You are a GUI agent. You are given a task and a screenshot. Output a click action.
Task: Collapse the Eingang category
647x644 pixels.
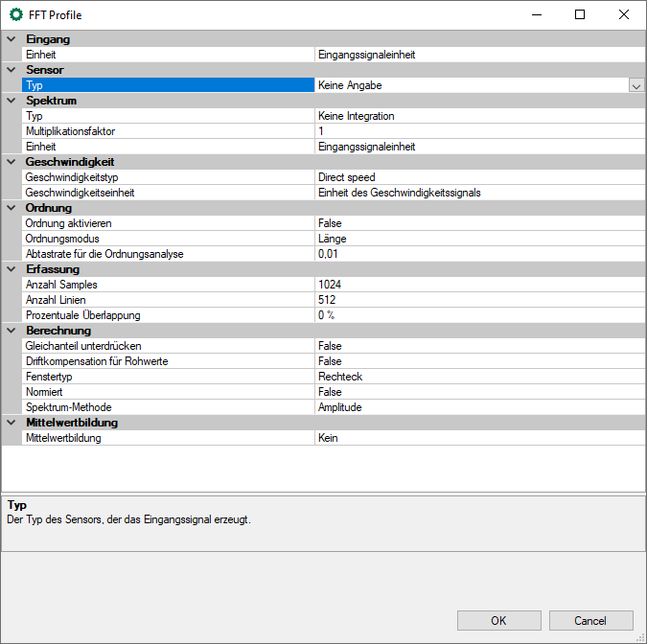coord(12,39)
